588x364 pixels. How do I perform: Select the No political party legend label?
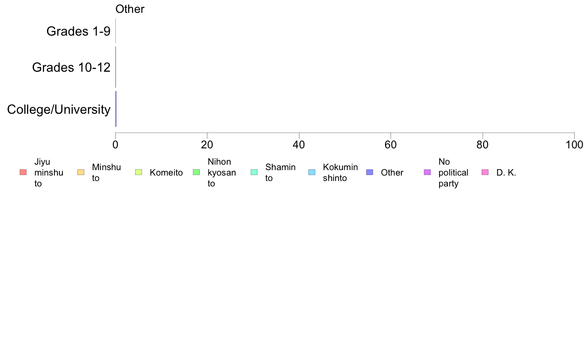click(453, 173)
